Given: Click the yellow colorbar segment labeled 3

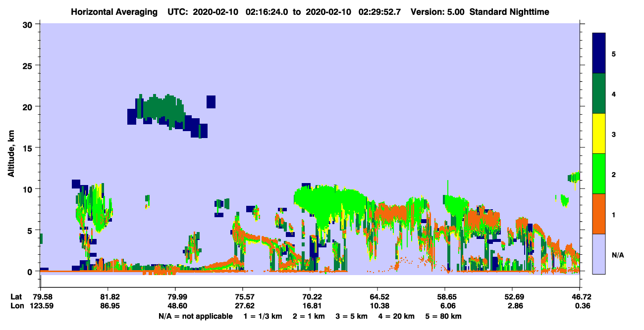Looking at the screenshot, I should [x=599, y=133].
